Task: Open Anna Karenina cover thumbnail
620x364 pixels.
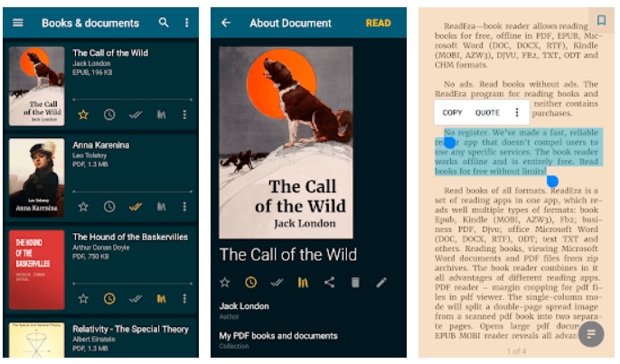Action: (37, 178)
